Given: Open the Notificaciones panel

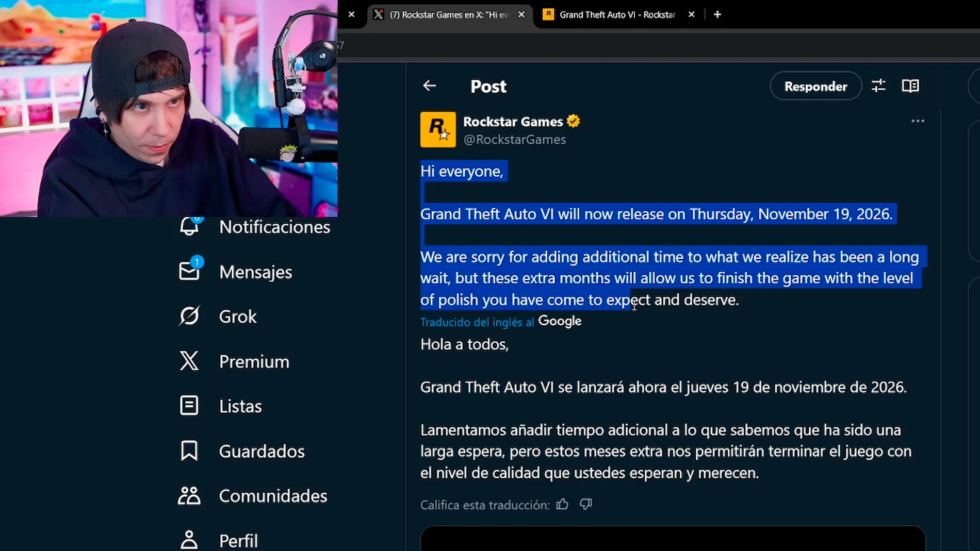Looking at the screenshot, I should (x=274, y=227).
